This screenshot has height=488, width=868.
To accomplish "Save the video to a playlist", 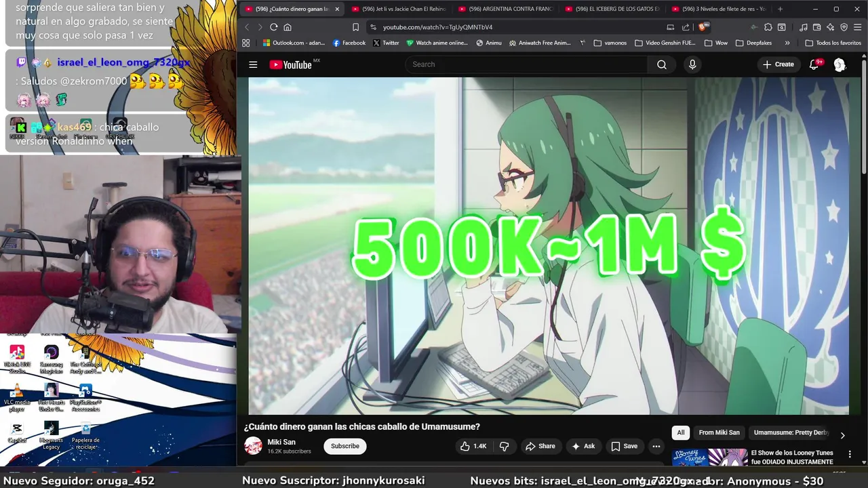I will pyautogui.click(x=625, y=446).
